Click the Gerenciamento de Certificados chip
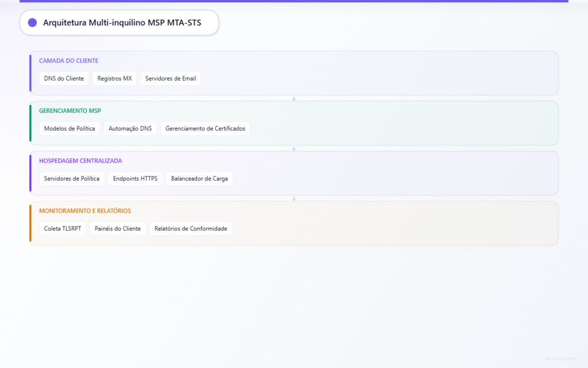The width and height of the screenshot is (588, 368). [205, 128]
